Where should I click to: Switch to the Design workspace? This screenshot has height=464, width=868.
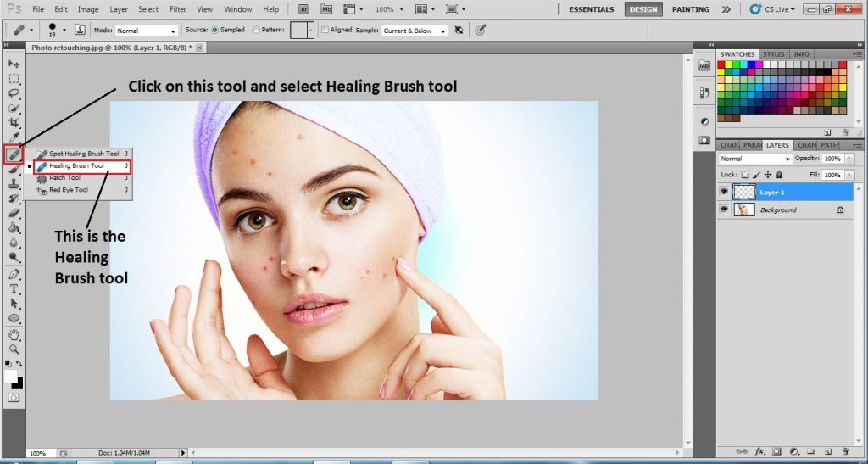point(643,9)
